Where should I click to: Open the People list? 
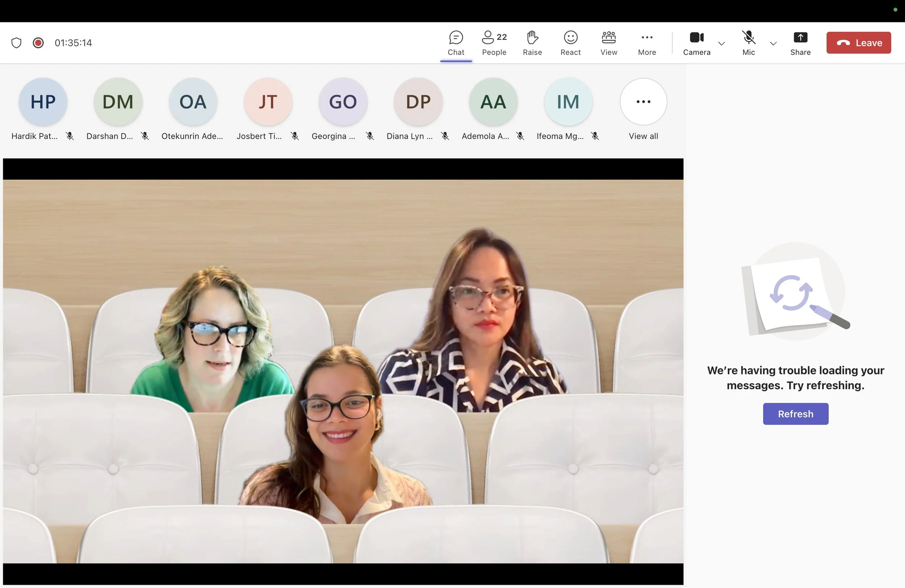(x=494, y=43)
